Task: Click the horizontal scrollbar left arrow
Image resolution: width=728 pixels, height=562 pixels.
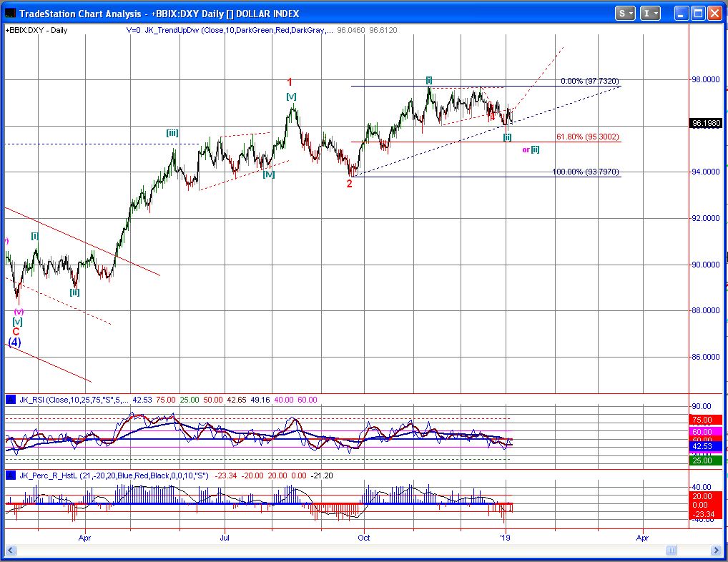Action: (x=10, y=551)
